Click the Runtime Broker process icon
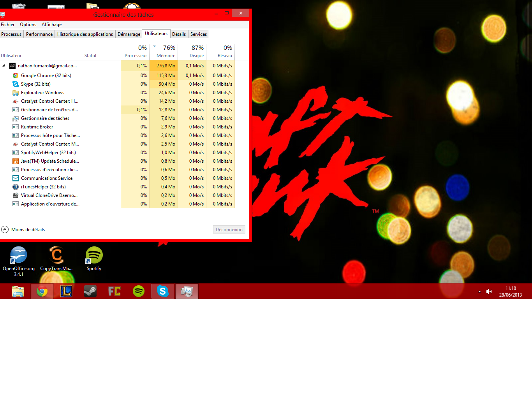This screenshot has height=397, width=532. [16, 127]
